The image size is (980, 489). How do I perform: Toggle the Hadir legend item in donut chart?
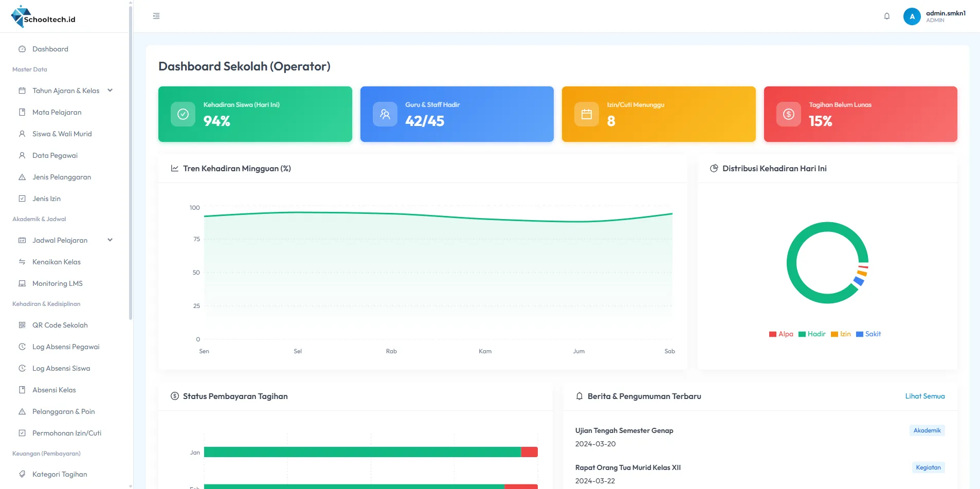(x=812, y=334)
